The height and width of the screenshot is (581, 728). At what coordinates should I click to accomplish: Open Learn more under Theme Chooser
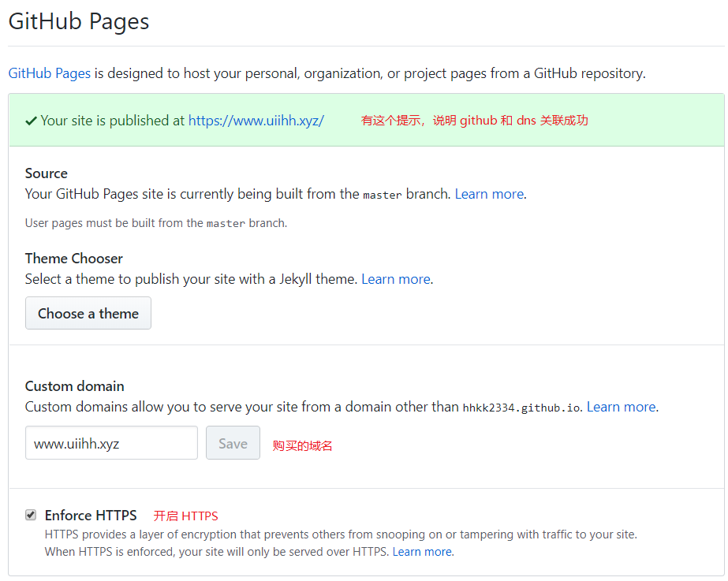point(396,279)
